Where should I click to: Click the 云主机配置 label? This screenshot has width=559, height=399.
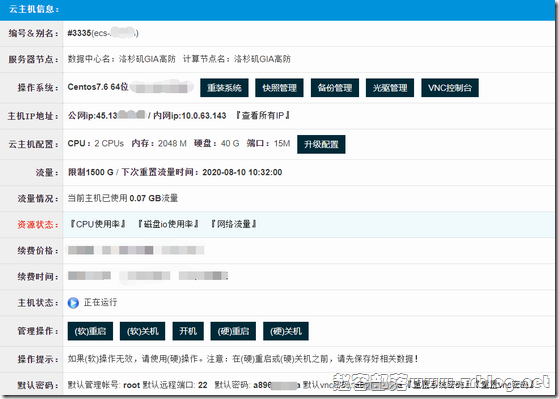tap(34, 144)
